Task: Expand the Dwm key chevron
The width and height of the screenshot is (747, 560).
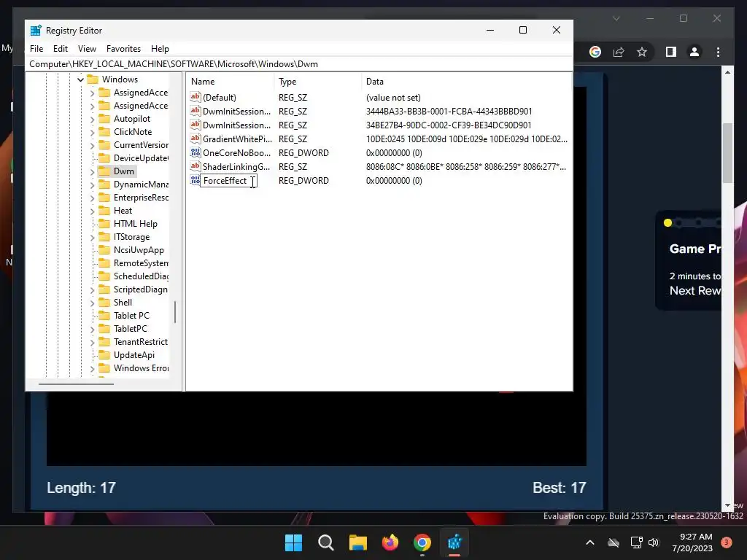Action: tap(93, 171)
